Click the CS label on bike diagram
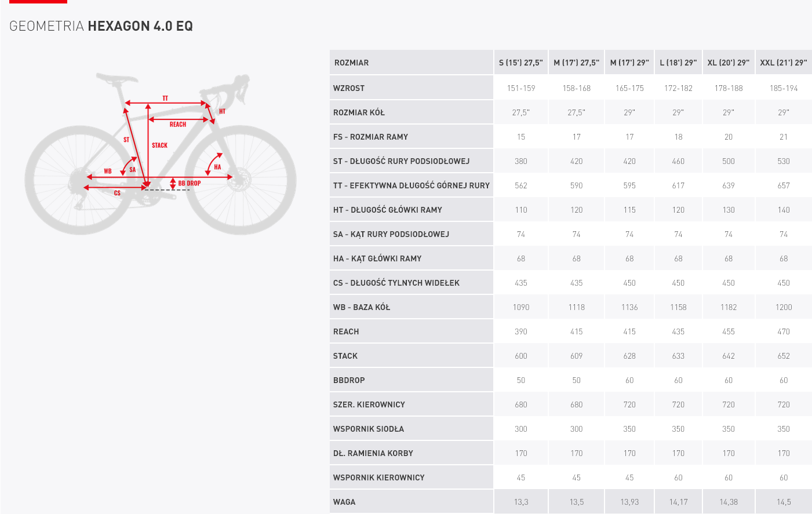Screen dimensions: 812x514 118,193
